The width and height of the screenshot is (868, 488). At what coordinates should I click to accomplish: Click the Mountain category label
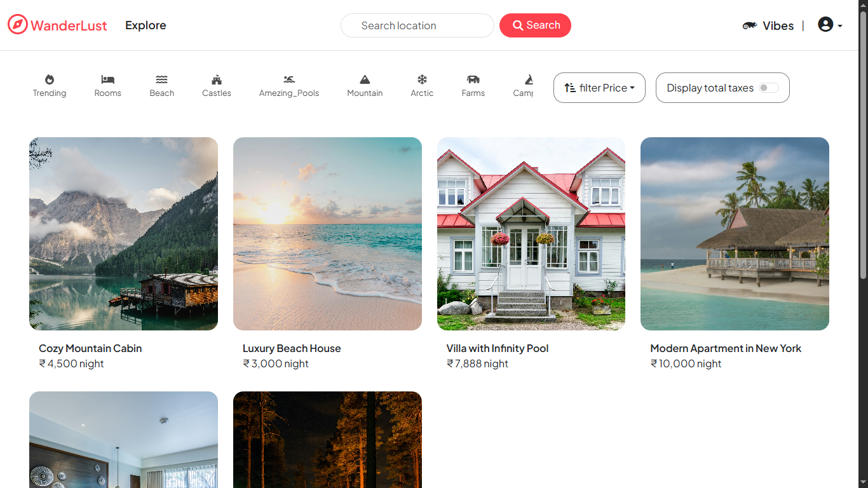tap(365, 93)
